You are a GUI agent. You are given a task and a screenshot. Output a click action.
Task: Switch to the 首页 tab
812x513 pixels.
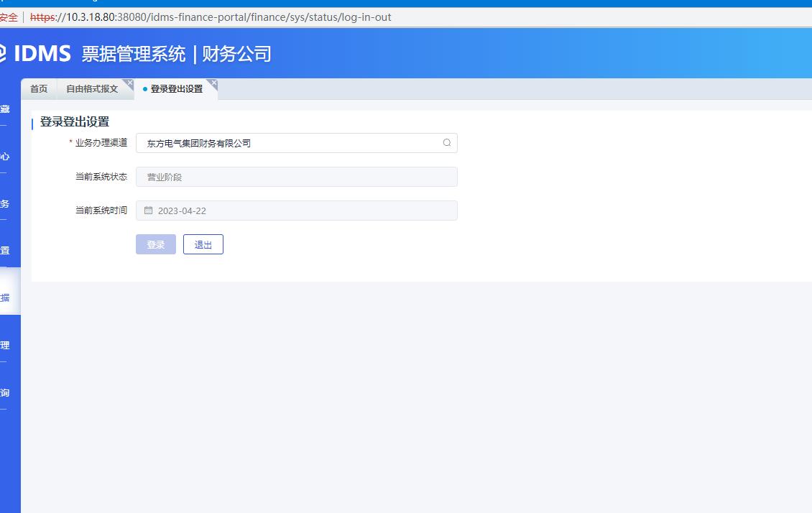[39, 89]
